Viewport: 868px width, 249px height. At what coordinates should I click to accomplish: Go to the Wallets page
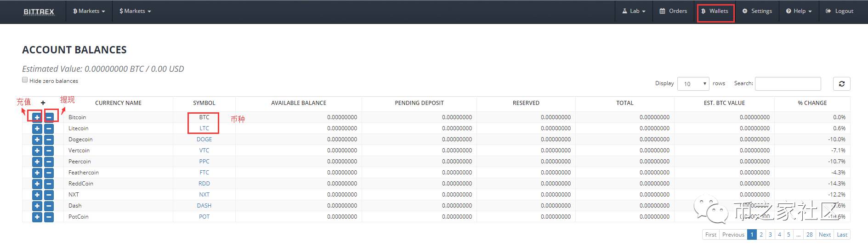click(715, 11)
